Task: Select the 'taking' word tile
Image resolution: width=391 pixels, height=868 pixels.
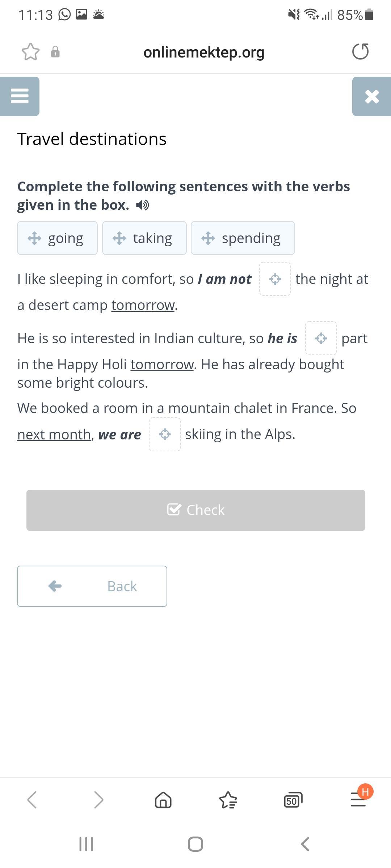Action: tap(144, 238)
